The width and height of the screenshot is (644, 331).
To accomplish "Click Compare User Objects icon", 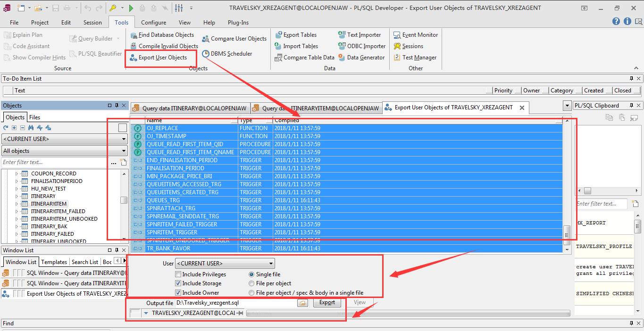I will (206, 39).
